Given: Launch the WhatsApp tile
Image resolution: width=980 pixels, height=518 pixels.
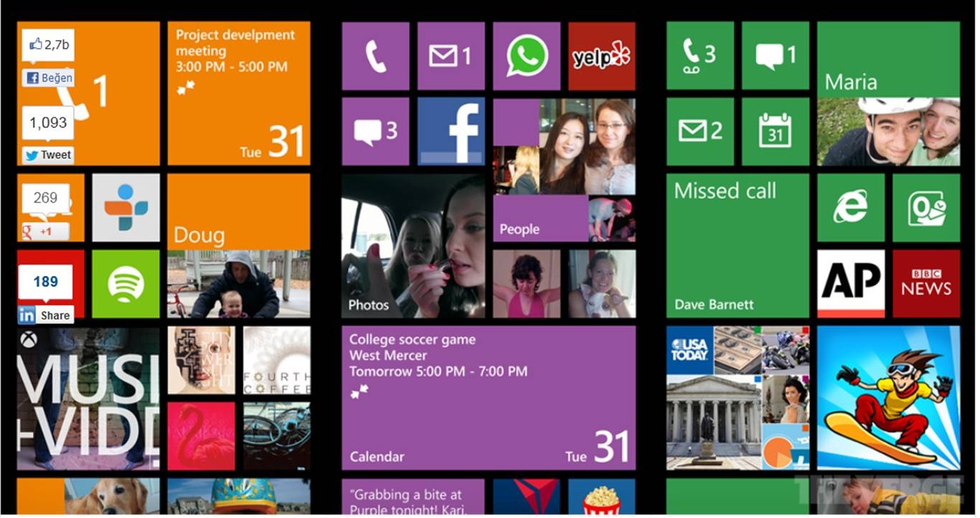Looking at the screenshot, I should click(x=527, y=56).
